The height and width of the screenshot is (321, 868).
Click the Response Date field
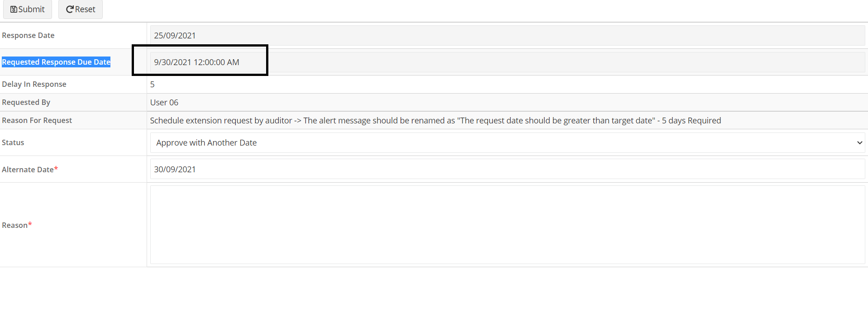[507, 35]
